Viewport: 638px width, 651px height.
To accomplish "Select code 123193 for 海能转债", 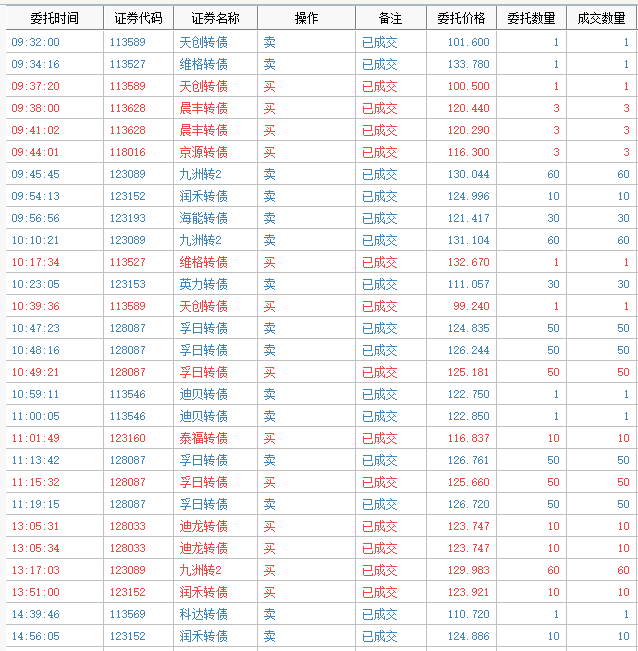I will (127, 218).
